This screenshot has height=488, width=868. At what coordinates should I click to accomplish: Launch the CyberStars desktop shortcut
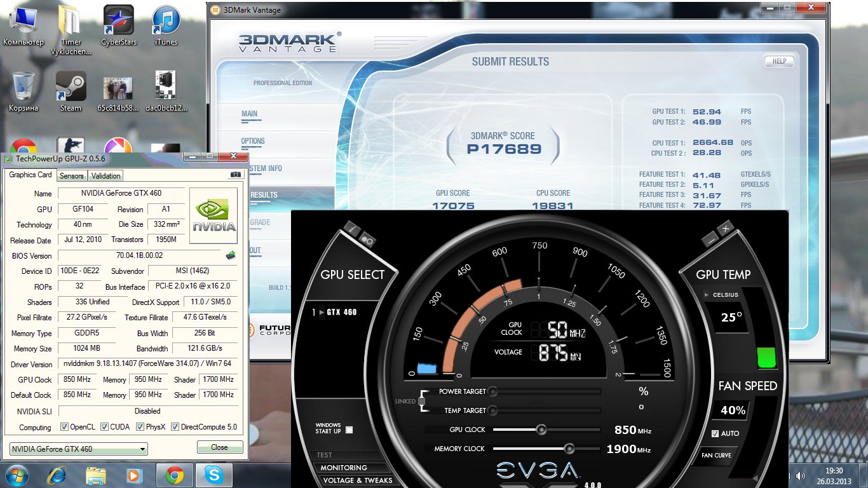click(x=118, y=25)
